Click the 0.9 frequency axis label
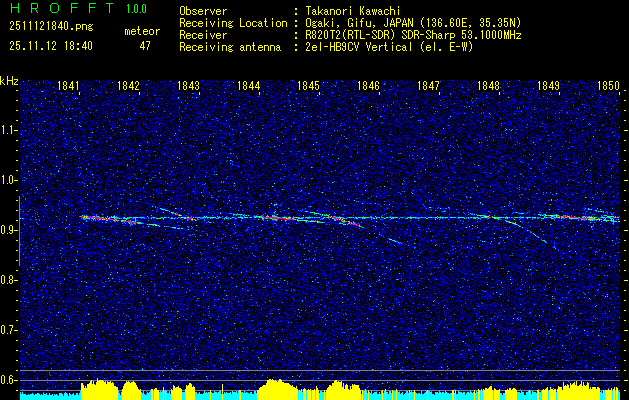Image resolution: width=629 pixels, height=400 pixels. tap(7, 230)
